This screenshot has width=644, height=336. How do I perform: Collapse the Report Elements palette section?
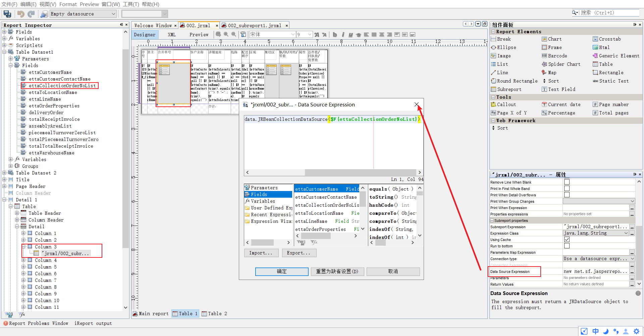(493, 32)
